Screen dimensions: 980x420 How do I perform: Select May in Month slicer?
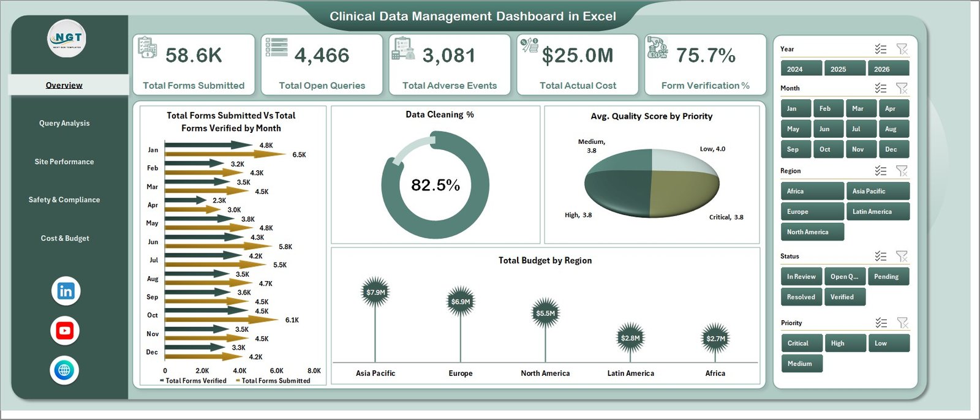(796, 129)
